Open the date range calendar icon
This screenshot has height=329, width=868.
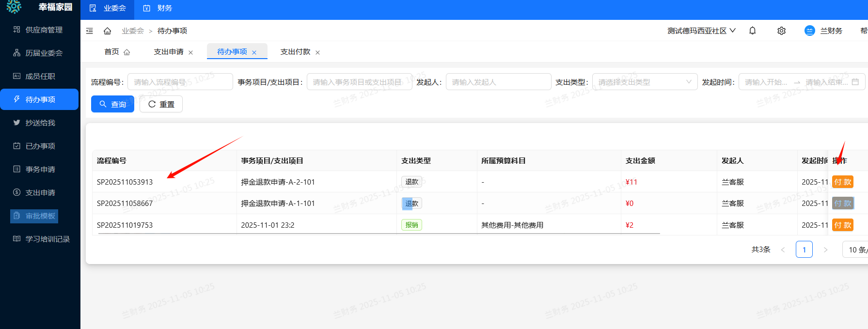click(x=855, y=82)
